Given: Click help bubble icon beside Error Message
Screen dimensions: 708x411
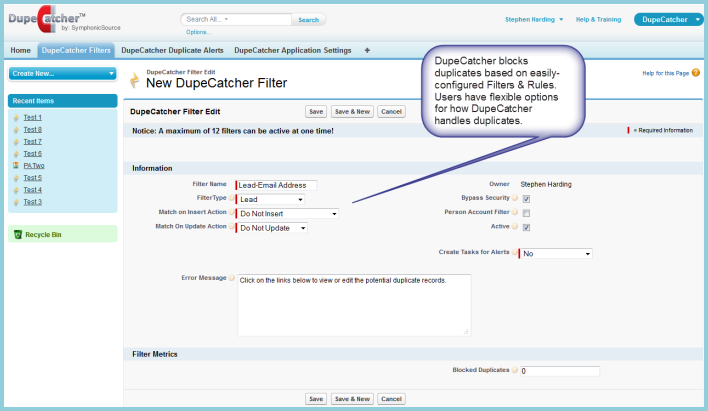Looking at the screenshot, I should [x=232, y=278].
